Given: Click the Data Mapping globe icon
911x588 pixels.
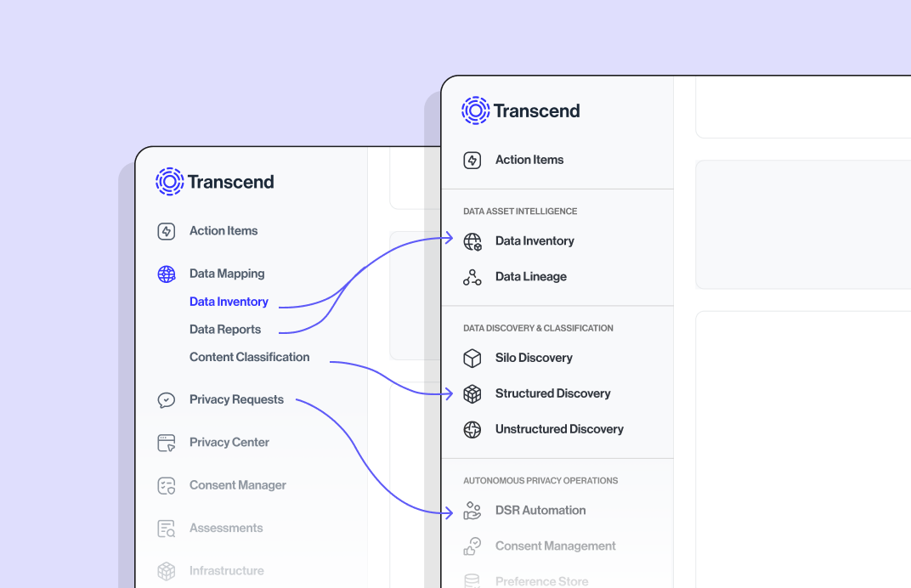Looking at the screenshot, I should [x=167, y=274].
